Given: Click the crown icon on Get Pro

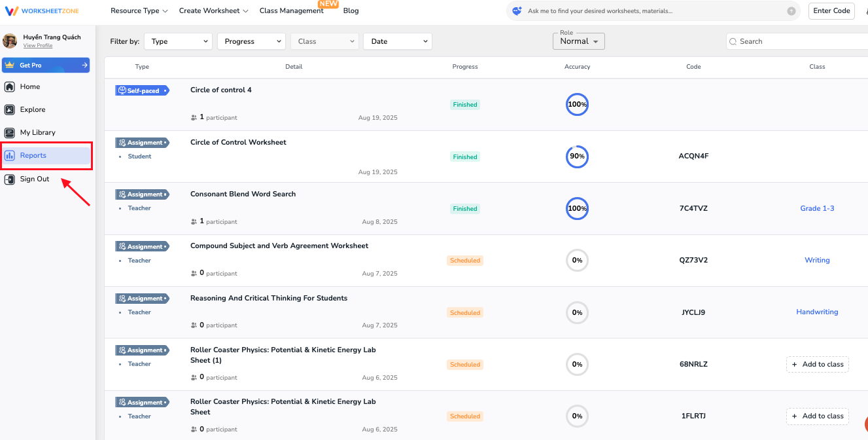Looking at the screenshot, I should tap(10, 65).
